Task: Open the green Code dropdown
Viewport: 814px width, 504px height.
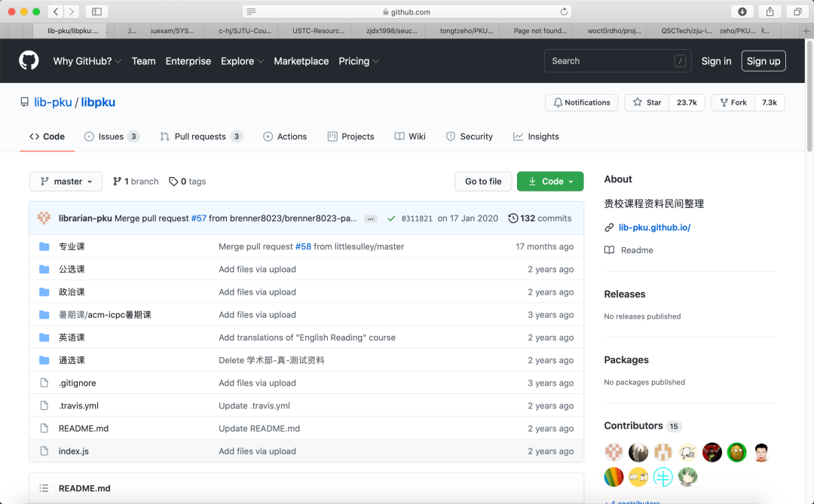Action: pos(550,182)
